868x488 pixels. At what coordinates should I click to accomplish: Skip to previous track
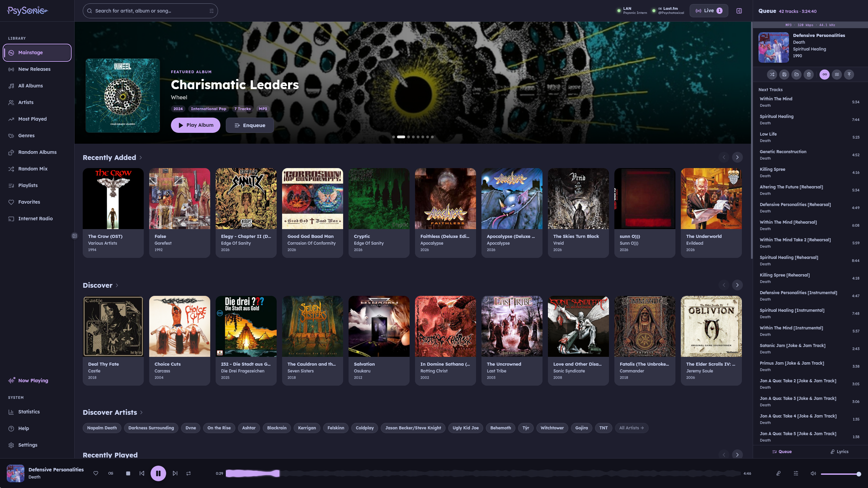pyautogui.click(x=142, y=473)
